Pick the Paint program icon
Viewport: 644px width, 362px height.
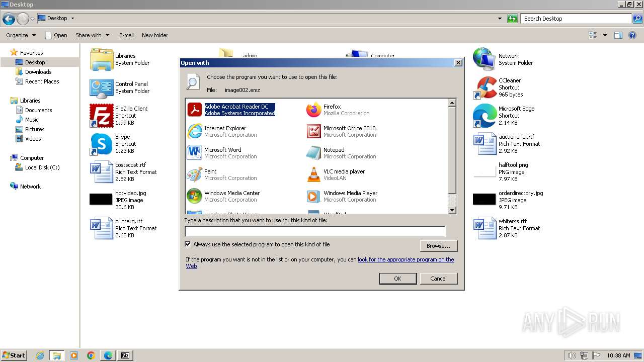pyautogui.click(x=194, y=174)
